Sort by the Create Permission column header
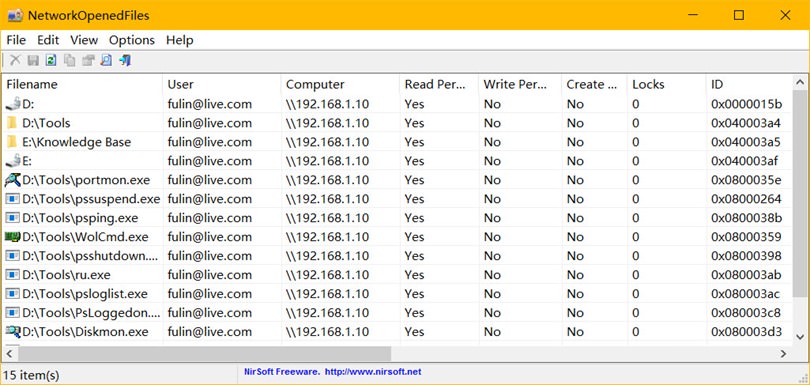This screenshot has height=385, width=810. [595, 84]
